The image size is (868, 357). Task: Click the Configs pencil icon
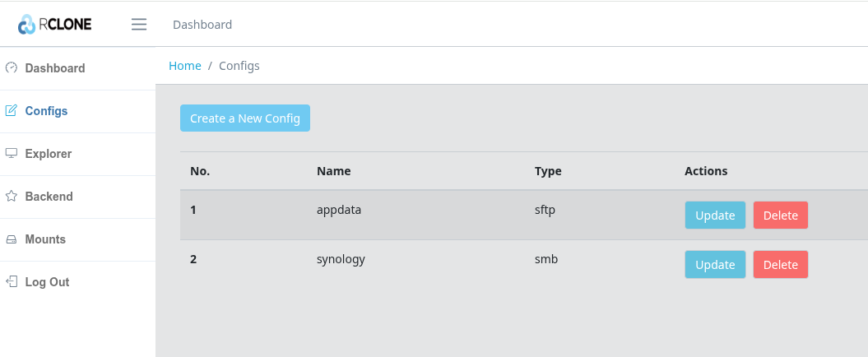click(x=11, y=111)
